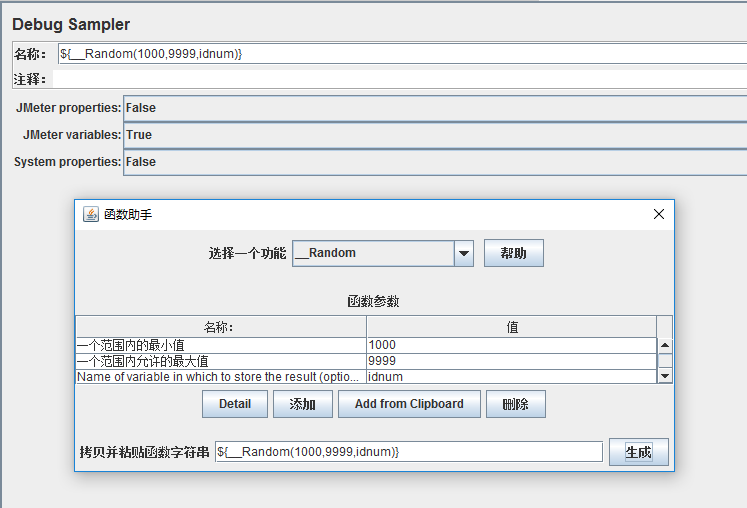Click the parameter table scrollbar thumb
Image resolution: width=747 pixels, height=508 pixels.
pos(665,360)
